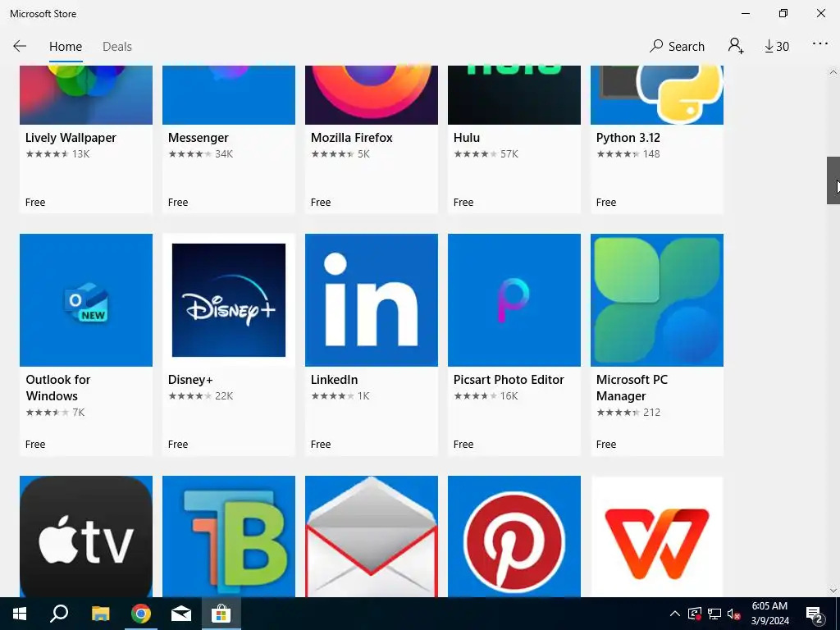Click the Hulu app title

(467, 138)
